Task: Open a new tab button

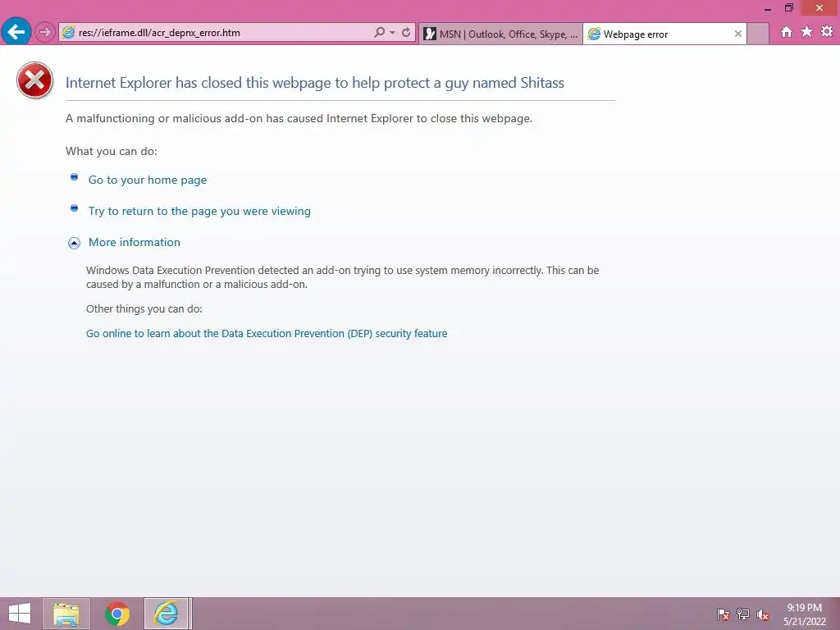Action: [757, 34]
